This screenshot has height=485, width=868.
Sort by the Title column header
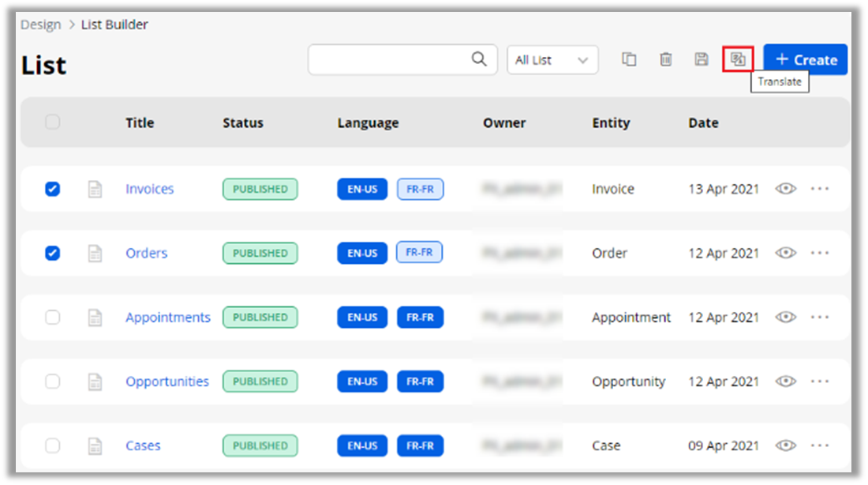tap(140, 122)
